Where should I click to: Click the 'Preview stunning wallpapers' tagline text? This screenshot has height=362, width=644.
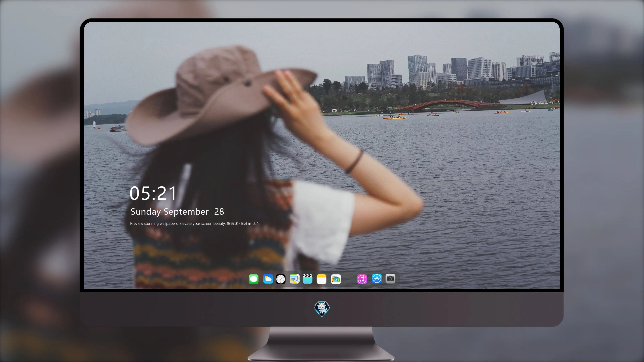(x=195, y=223)
